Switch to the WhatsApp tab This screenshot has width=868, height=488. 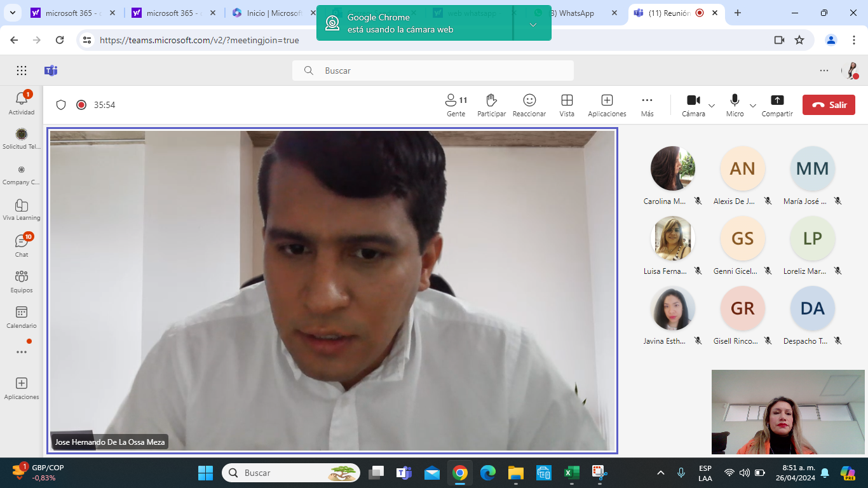coord(575,13)
